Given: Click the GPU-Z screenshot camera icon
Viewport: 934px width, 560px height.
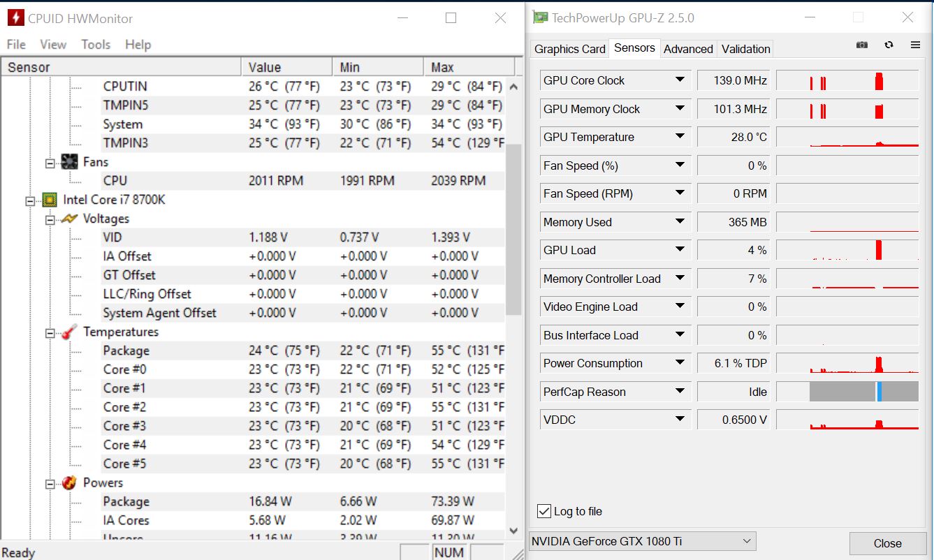Looking at the screenshot, I should pos(862,45).
